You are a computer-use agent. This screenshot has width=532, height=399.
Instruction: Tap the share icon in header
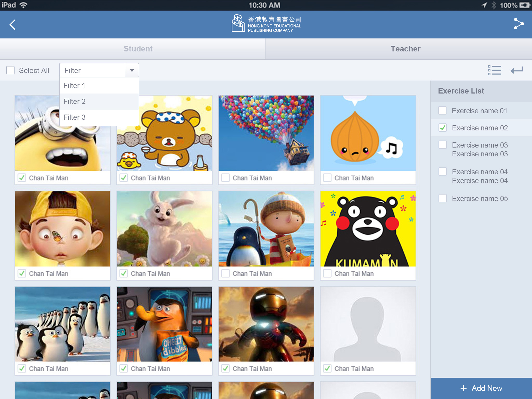tap(518, 24)
